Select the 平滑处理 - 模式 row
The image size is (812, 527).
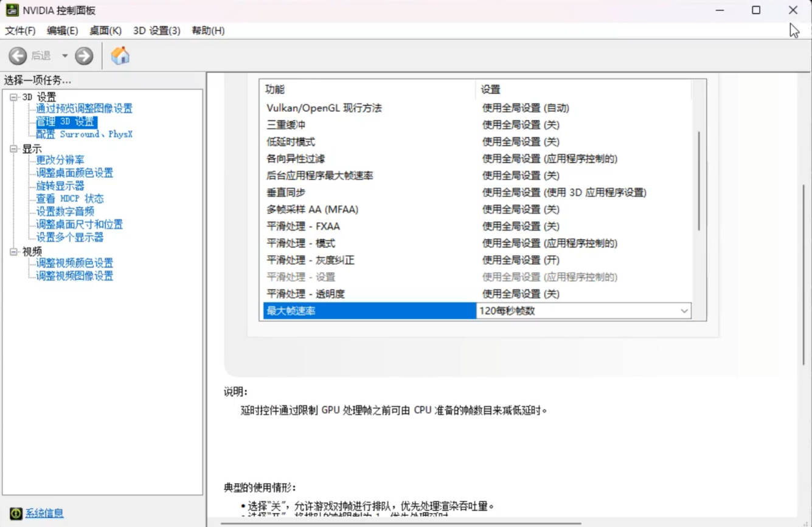point(477,243)
